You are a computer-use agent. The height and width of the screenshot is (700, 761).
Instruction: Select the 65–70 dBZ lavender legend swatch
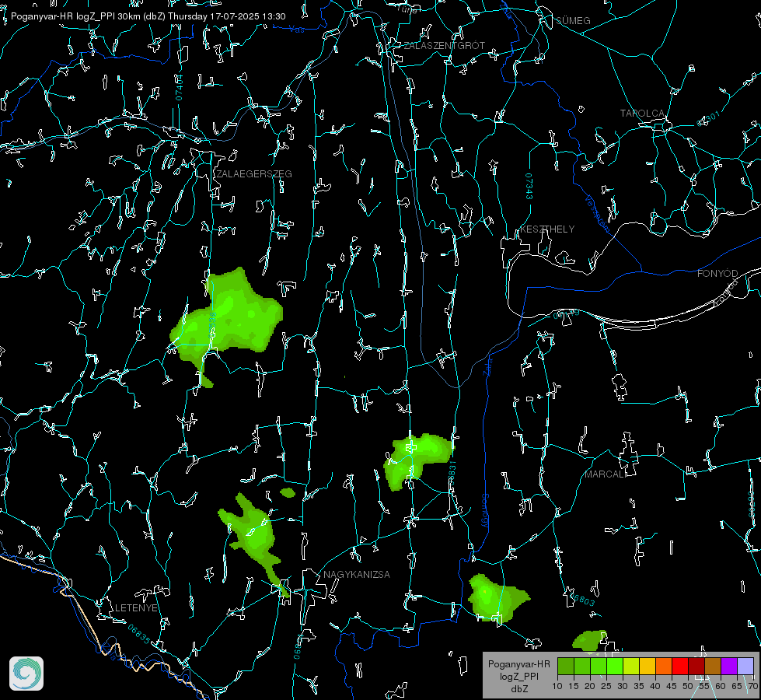coord(745,667)
